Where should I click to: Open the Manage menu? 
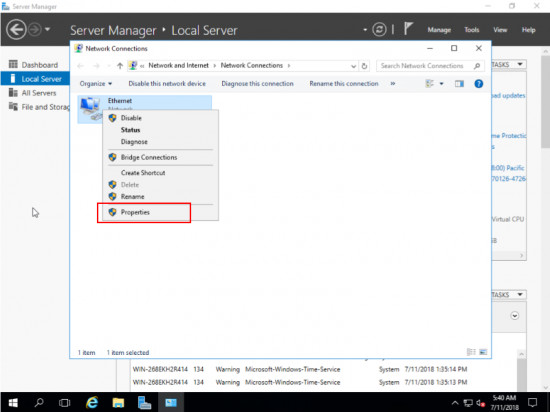pos(439,30)
